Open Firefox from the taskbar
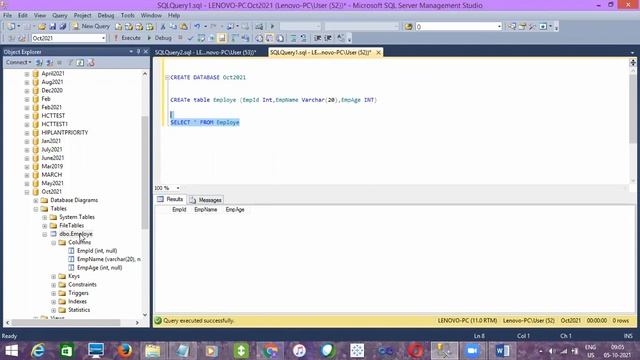The width and height of the screenshot is (640, 360). pos(124,351)
